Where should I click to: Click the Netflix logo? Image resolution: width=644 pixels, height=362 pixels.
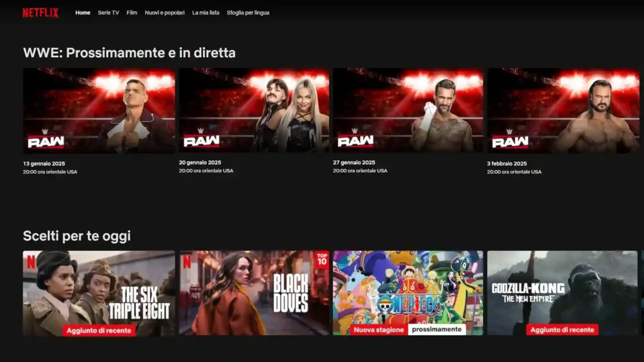coord(40,13)
